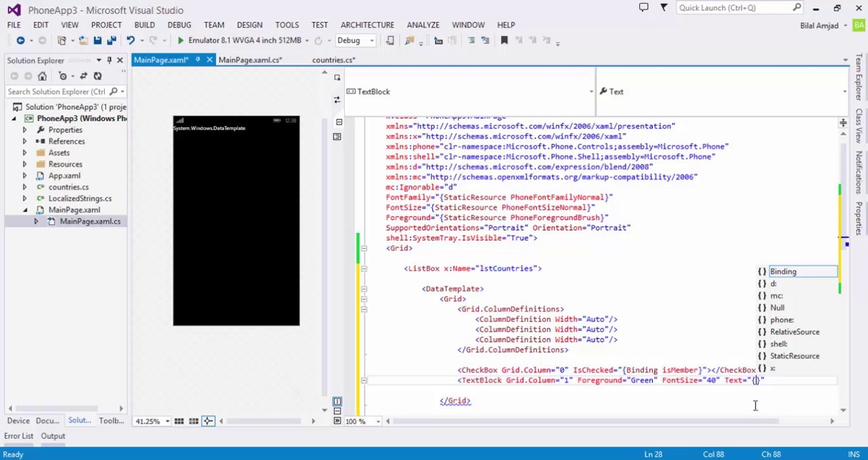
Task: Toggle the designer snap grid icon
Action: [x=179, y=421]
